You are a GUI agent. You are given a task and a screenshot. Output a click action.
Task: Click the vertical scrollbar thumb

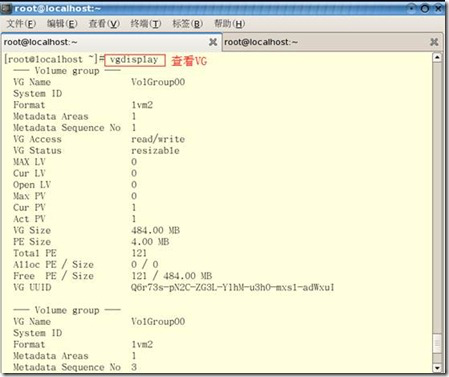437,343
